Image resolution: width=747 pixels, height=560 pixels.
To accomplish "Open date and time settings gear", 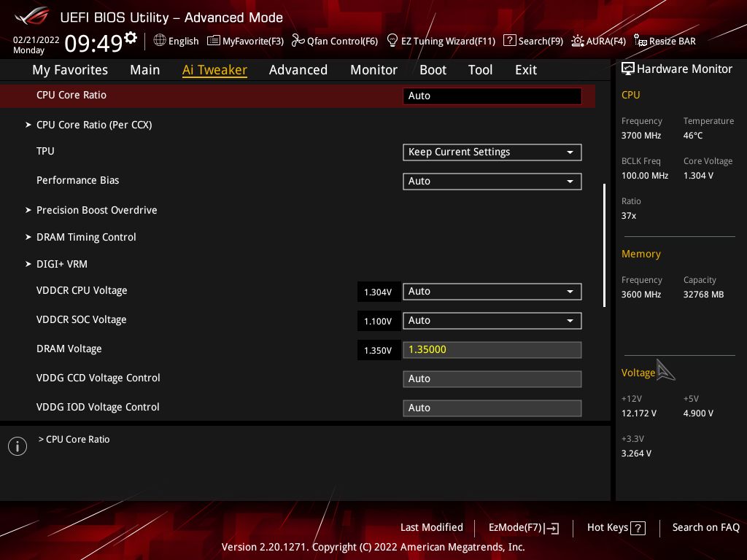I will click(131, 38).
